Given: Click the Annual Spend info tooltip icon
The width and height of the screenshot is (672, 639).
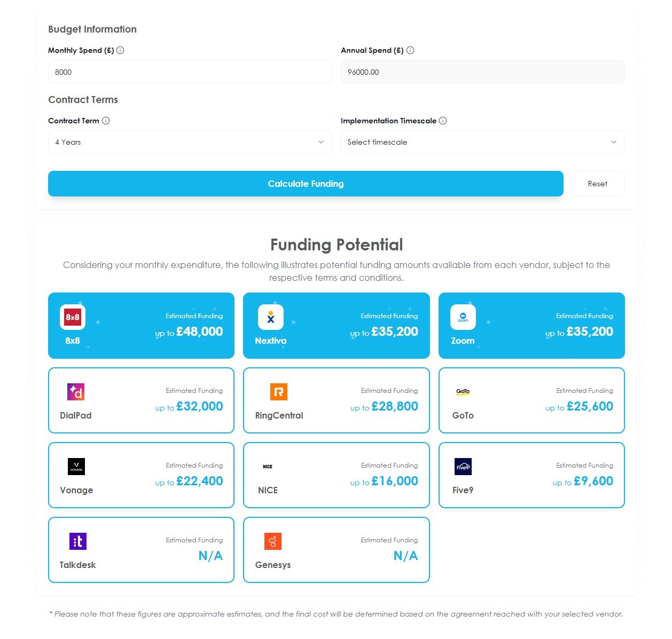Looking at the screenshot, I should pos(410,50).
